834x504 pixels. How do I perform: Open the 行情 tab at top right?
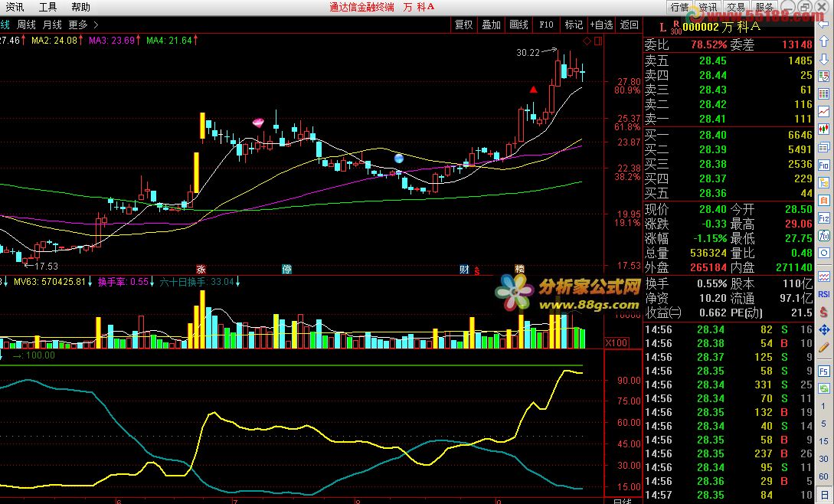click(680, 7)
